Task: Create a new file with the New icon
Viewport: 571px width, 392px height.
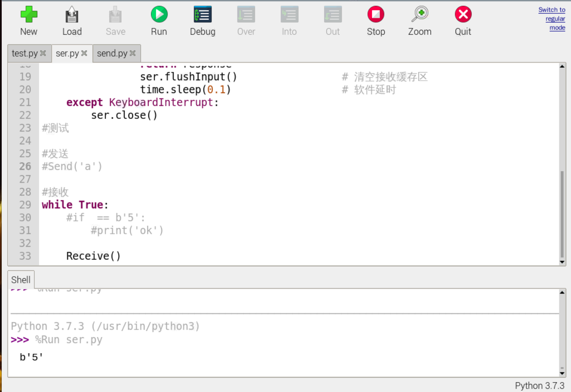Action: [29, 14]
